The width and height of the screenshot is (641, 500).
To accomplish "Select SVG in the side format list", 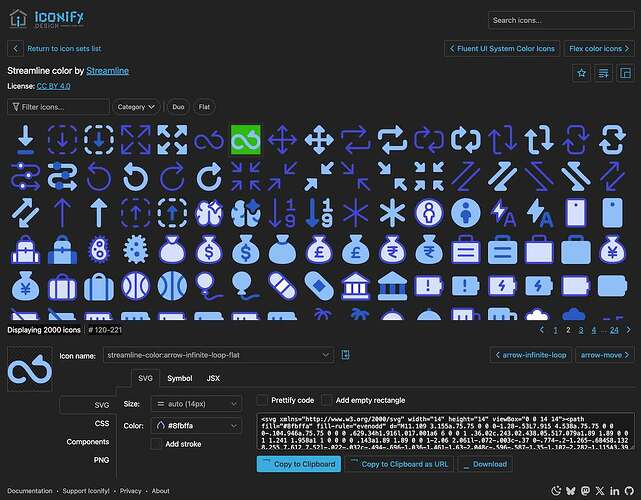I will tap(87, 405).
